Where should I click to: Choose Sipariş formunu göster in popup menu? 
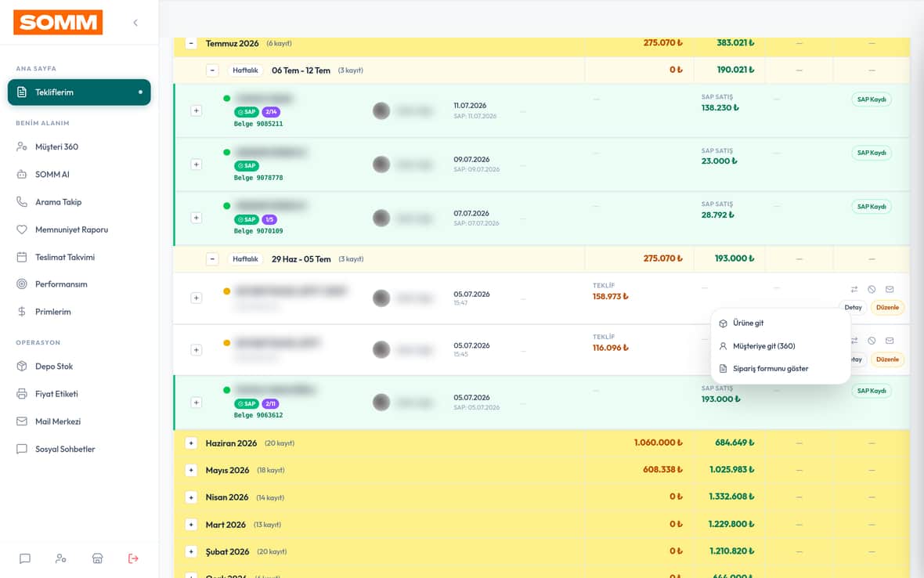(x=780, y=369)
